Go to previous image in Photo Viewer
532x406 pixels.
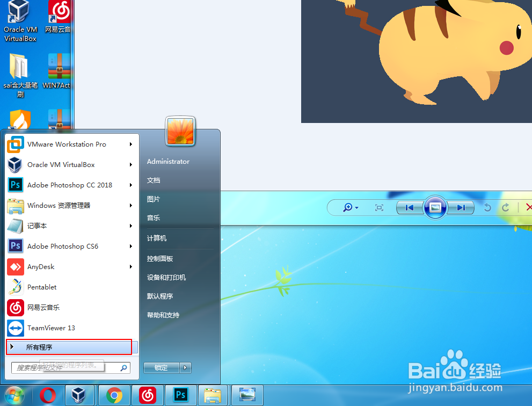(x=410, y=207)
